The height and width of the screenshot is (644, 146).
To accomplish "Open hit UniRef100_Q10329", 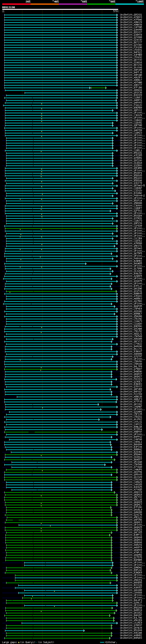I will (x=131, y=477).
